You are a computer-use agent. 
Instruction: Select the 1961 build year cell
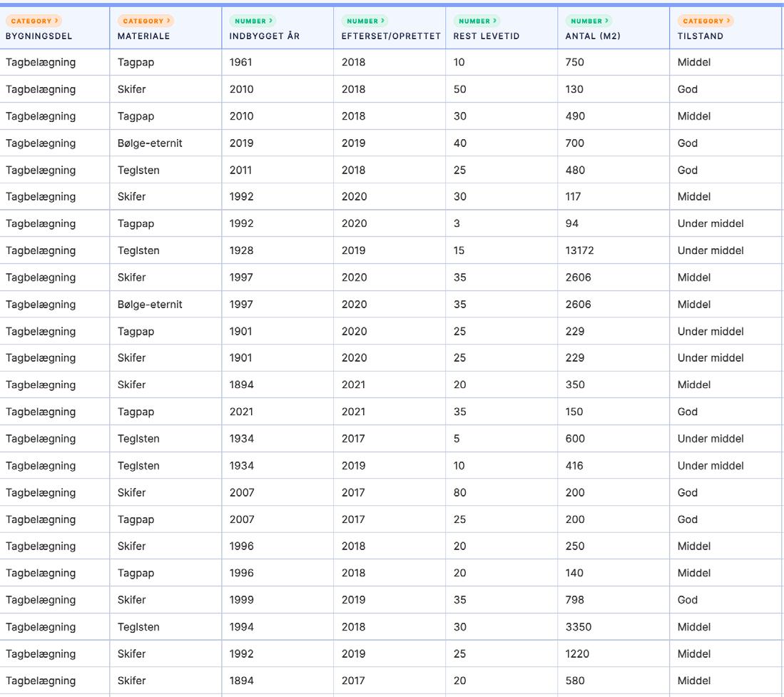[241, 62]
